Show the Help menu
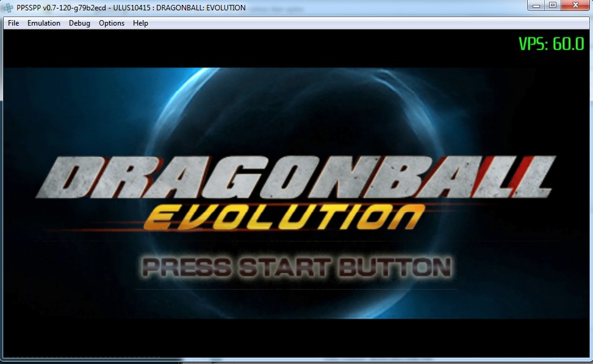 pos(140,23)
